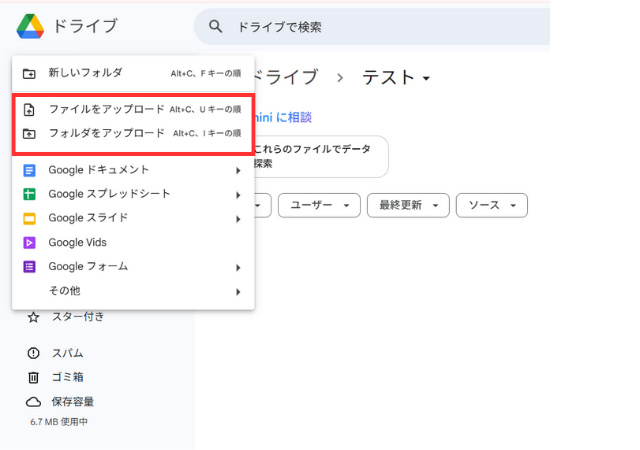Click the Google ドキュメント icon
The width and height of the screenshot is (640, 450).
pos(29,170)
